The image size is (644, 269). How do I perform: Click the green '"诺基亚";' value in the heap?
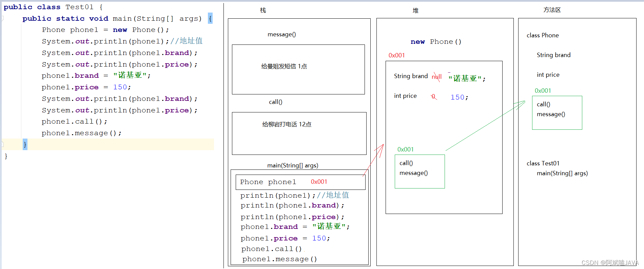pyautogui.click(x=467, y=78)
